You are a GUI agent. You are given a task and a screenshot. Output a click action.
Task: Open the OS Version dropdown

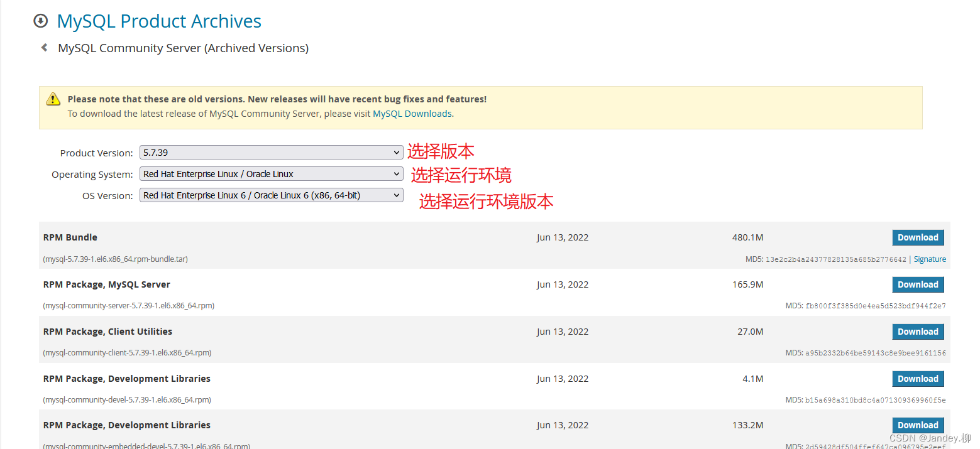[x=271, y=195]
